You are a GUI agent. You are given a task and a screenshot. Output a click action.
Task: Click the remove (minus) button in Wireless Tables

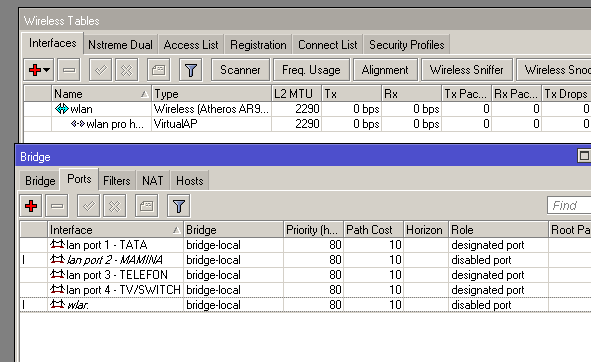[69, 70]
